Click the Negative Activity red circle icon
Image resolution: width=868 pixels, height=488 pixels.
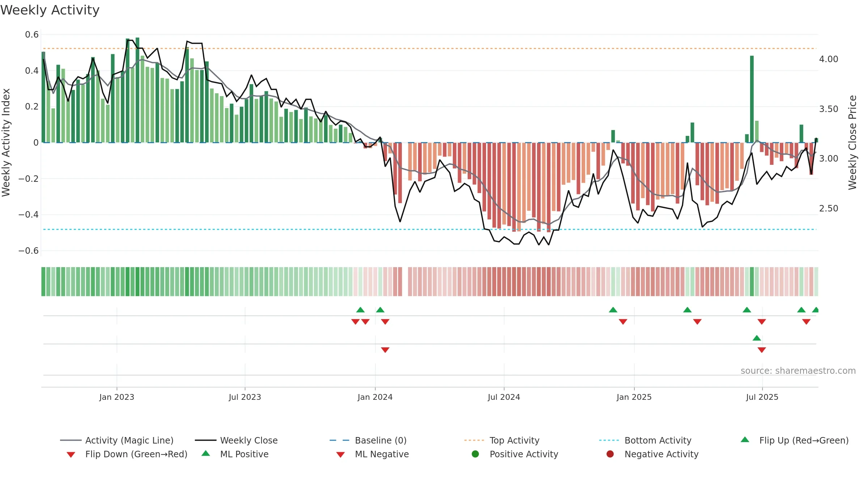tap(610, 454)
